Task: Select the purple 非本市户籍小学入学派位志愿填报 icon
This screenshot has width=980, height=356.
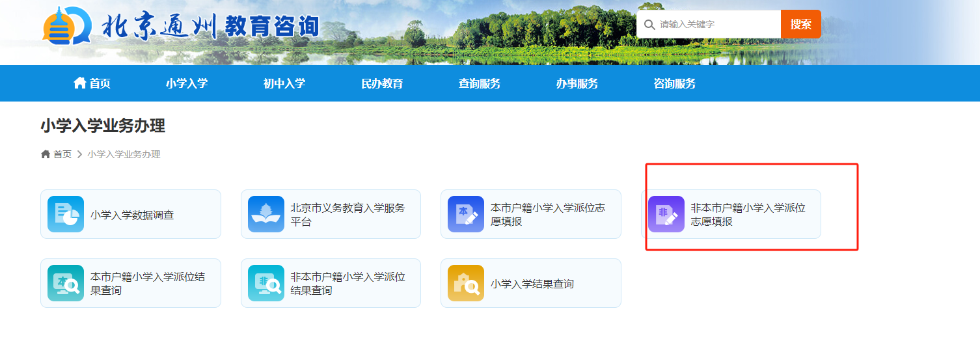Action: pyautogui.click(x=666, y=214)
